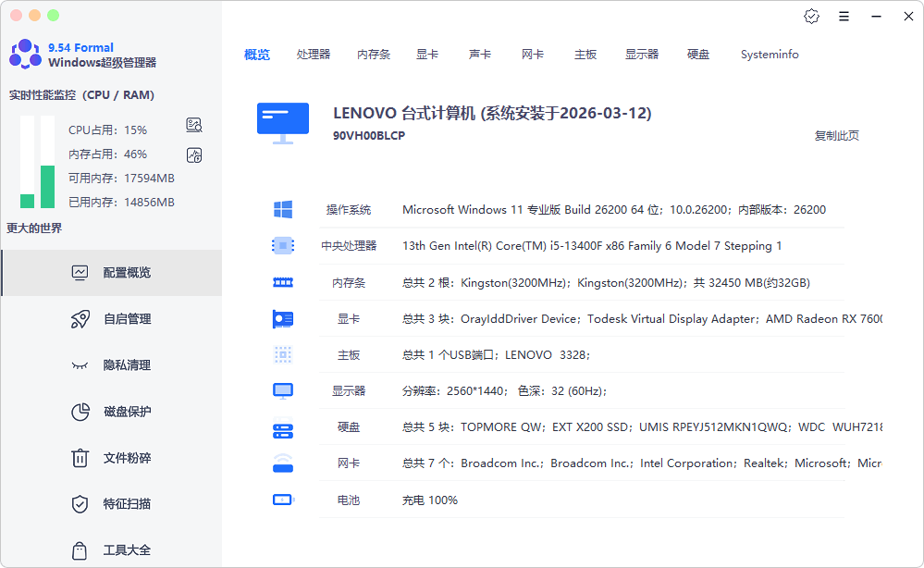Click the verification badge icon in title bar
Screen dimensions: 924x568
pyautogui.click(x=811, y=17)
